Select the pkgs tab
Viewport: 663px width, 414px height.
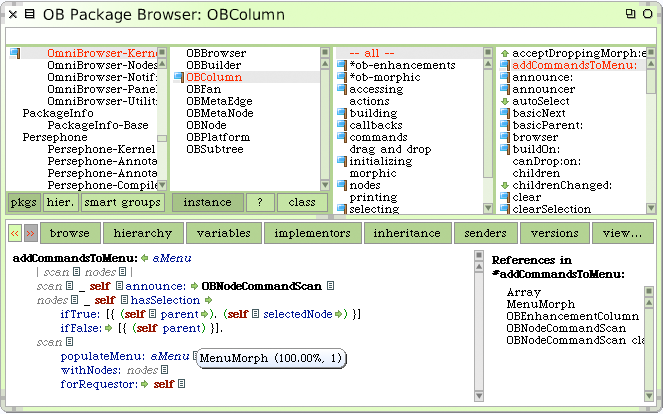click(x=24, y=203)
